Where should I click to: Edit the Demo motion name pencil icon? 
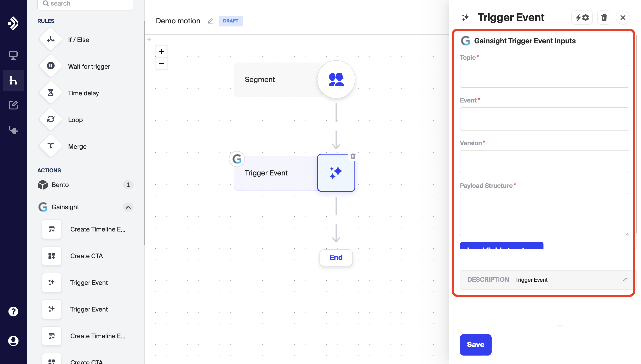210,21
